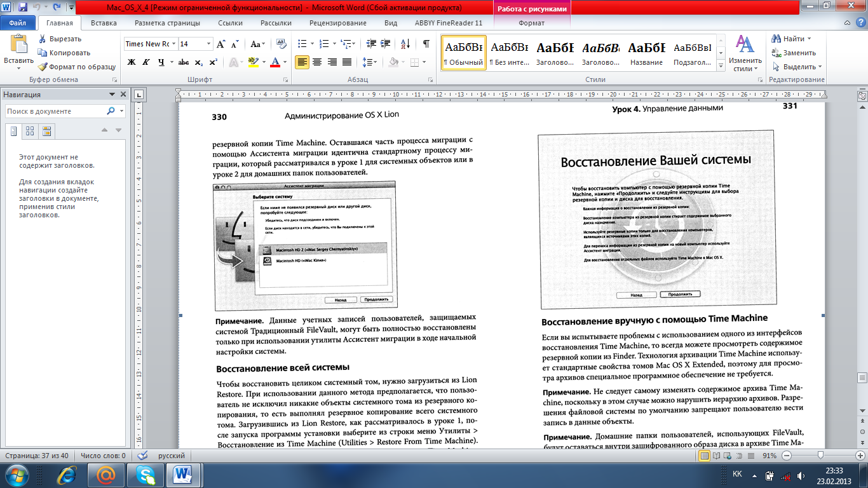This screenshot has width=868, height=488.
Task: Toggle paragraph marks display (¶)
Action: [426, 44]
